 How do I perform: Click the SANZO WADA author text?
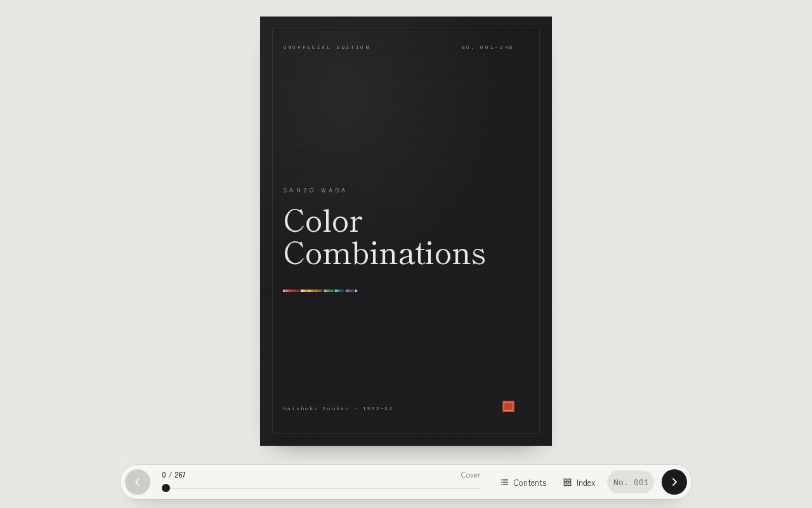tap(315, 190)
